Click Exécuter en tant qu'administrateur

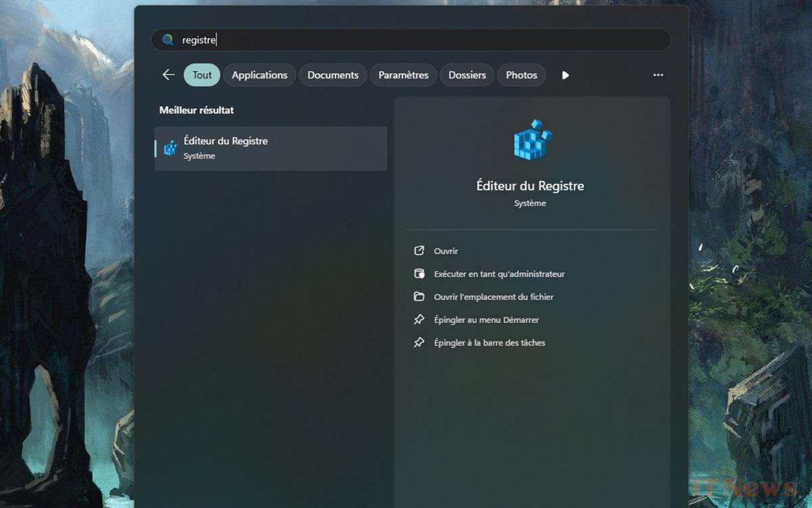pos(499,274)
